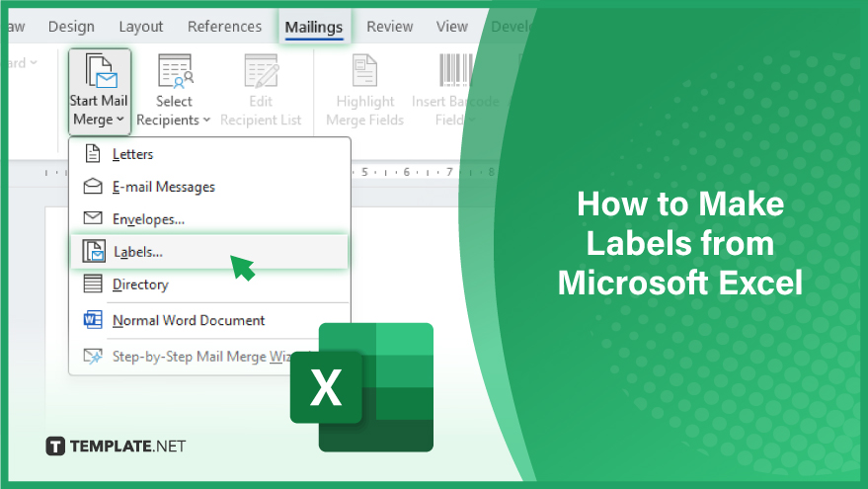
Task: Click the Labels menu item icon
Action: 94,251
